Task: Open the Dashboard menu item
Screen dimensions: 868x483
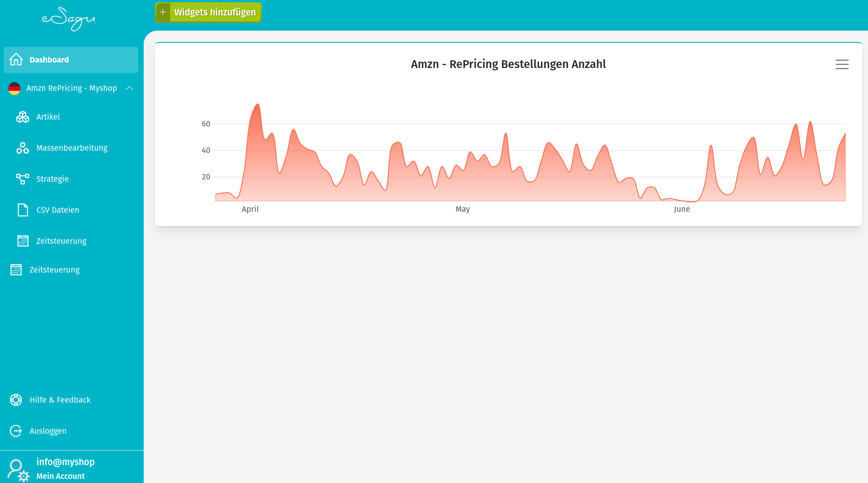Action: 71,60
